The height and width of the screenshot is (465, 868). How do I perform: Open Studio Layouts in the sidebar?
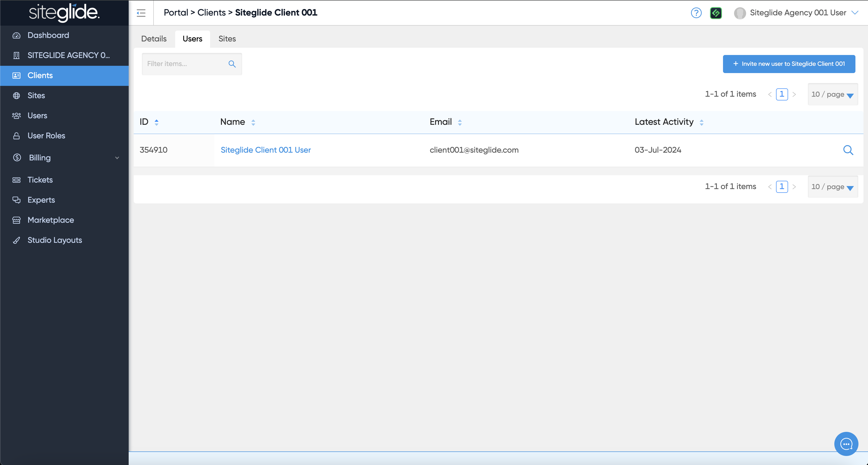tap(55, 240)
